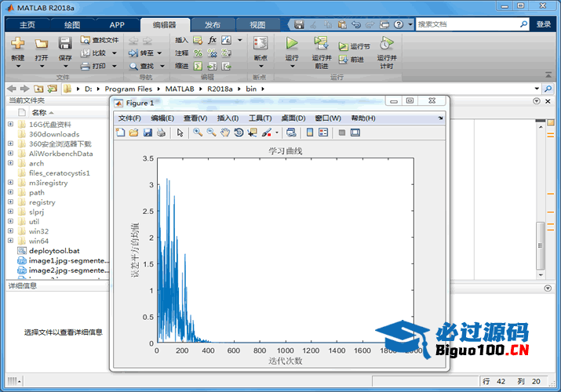The image size is (561, 392).
Task: Toggle the Edit Plot arrow tool
Action: (x=180, y=132)
